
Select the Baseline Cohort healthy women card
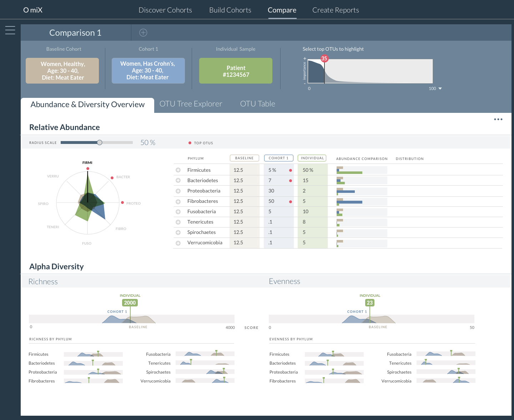tap(62, 71)
